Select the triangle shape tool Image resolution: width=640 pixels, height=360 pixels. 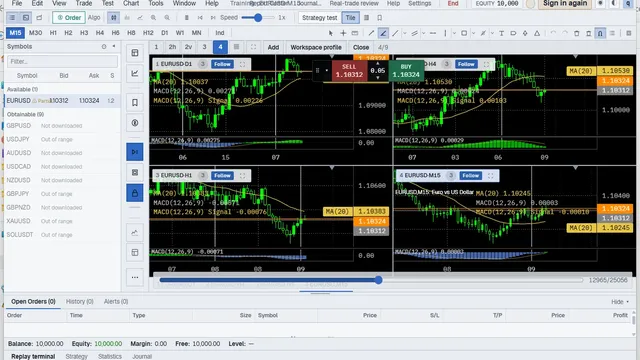pyautogui.click(x=537, y=33)
